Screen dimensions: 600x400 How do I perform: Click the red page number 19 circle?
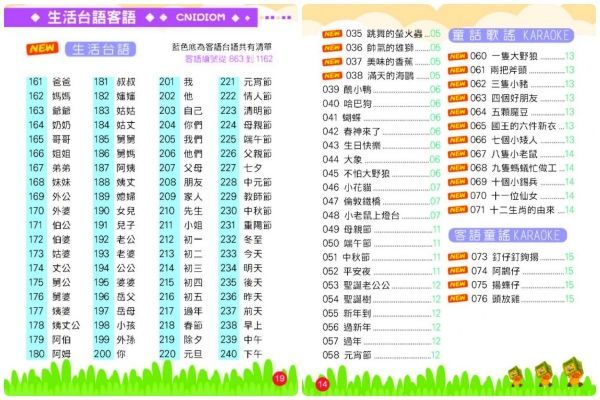pyautogui.click(x=280, y=379)
